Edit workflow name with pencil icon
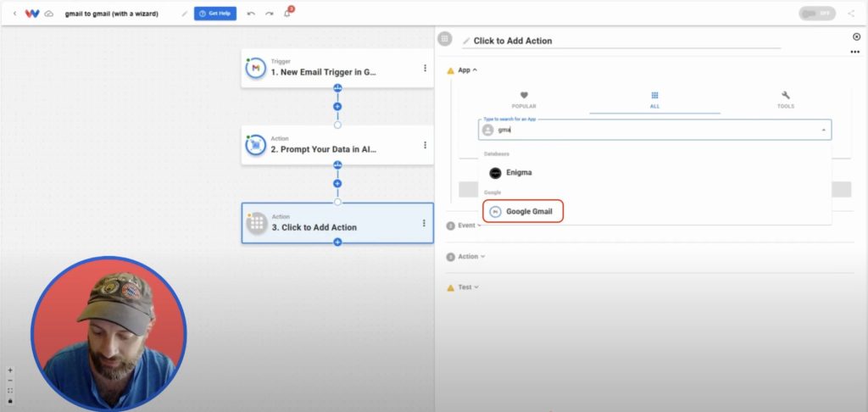This screenshot has width=868, height=412. (x=184, y=14)
